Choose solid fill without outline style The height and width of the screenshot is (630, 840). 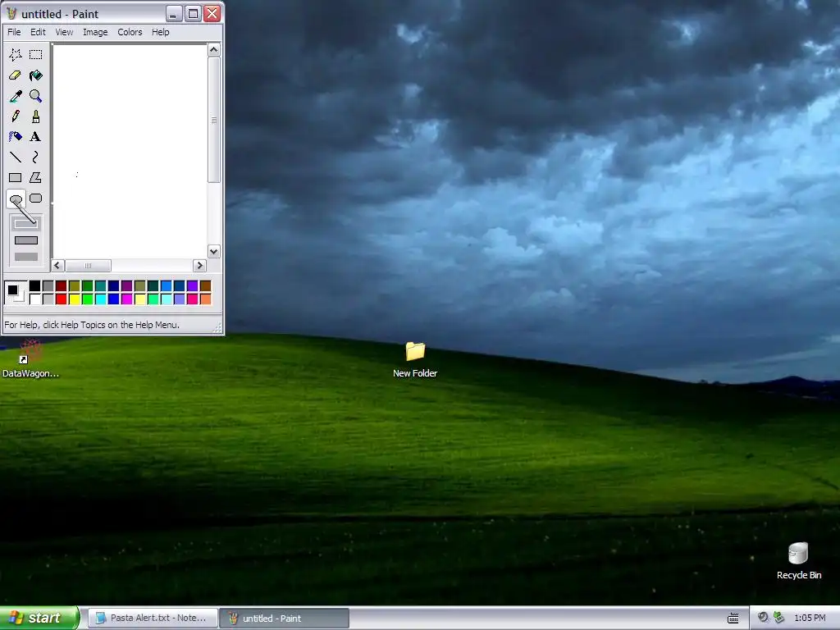coord(25,257)
